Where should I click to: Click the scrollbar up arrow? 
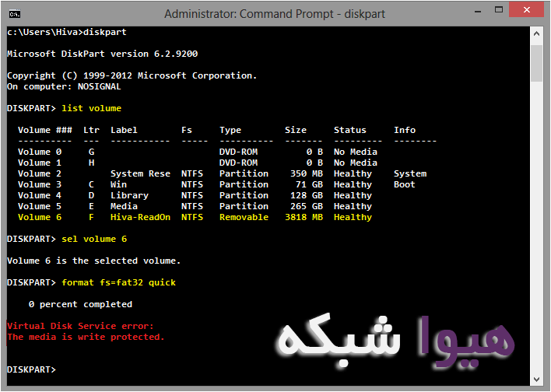point(536,33)
